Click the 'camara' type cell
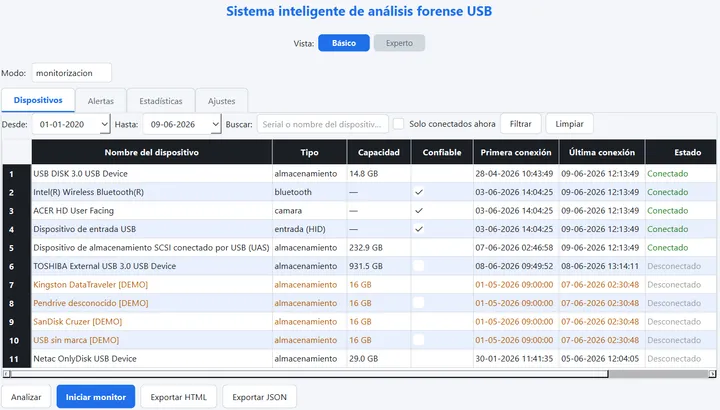The image size is (720, 410). tap(309, 211)
